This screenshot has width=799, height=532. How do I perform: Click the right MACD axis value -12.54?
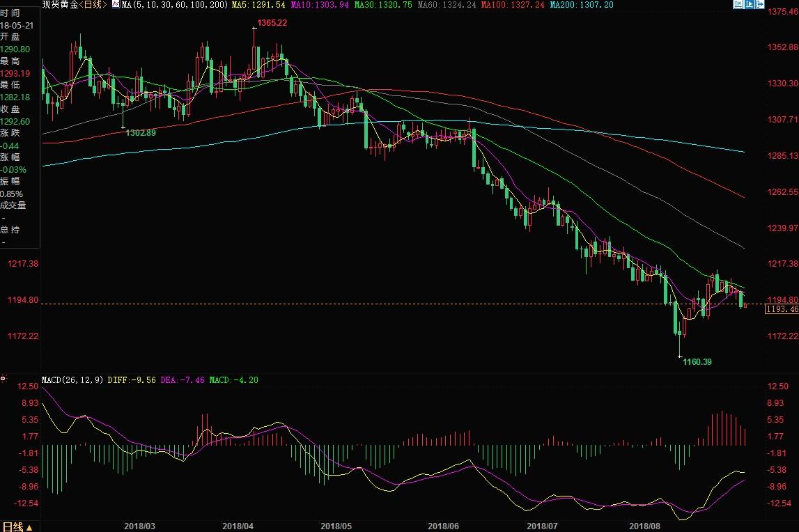pyautogui.click(x=779, y=503)
